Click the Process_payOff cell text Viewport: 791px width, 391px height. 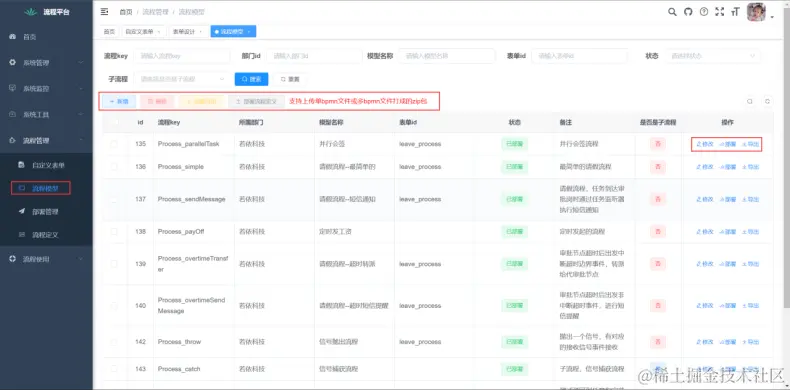tap(181, 232)
